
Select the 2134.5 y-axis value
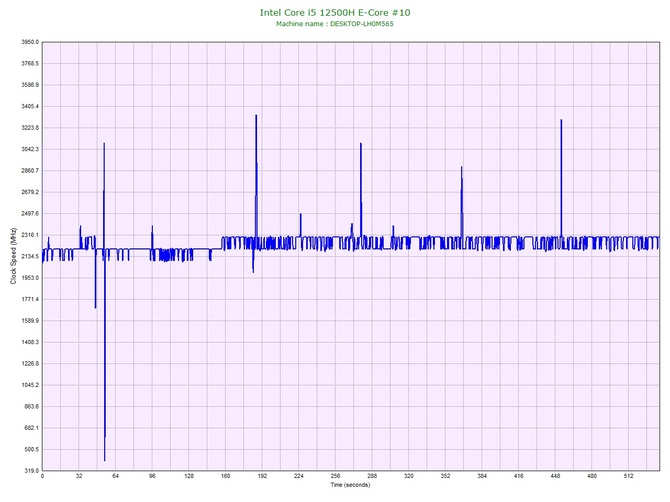(x=30, y=256)
